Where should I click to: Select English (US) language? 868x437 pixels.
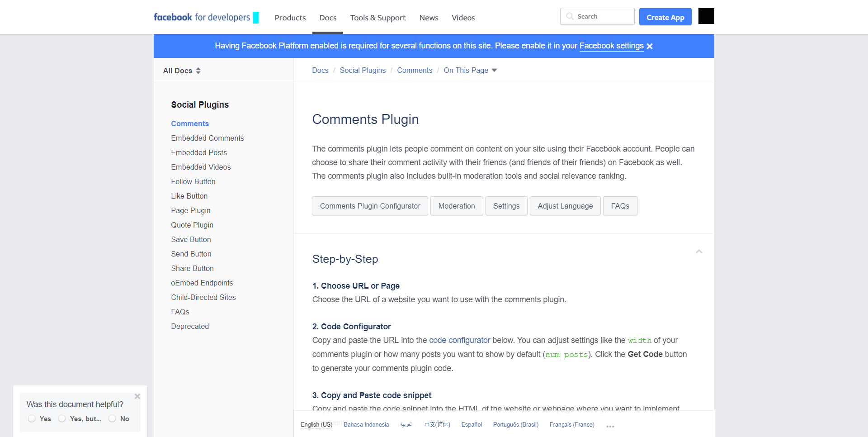pos(316,424)
